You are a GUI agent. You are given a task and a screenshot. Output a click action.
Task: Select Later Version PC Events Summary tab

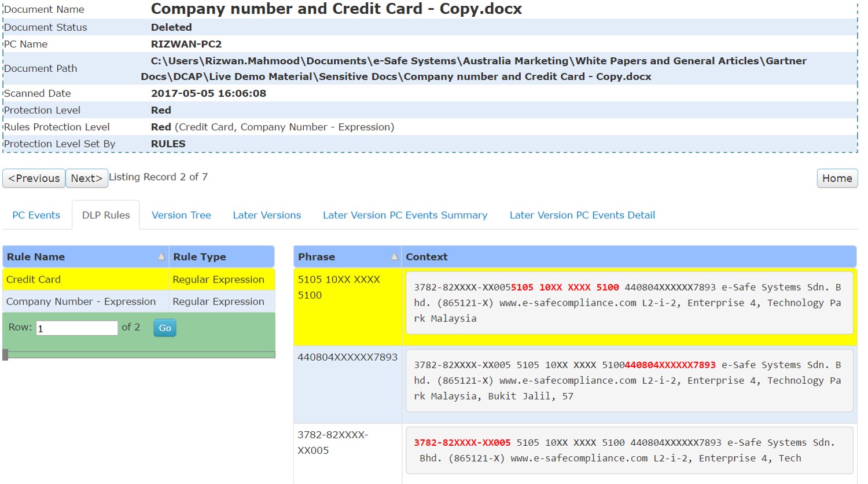coord(405,215)
